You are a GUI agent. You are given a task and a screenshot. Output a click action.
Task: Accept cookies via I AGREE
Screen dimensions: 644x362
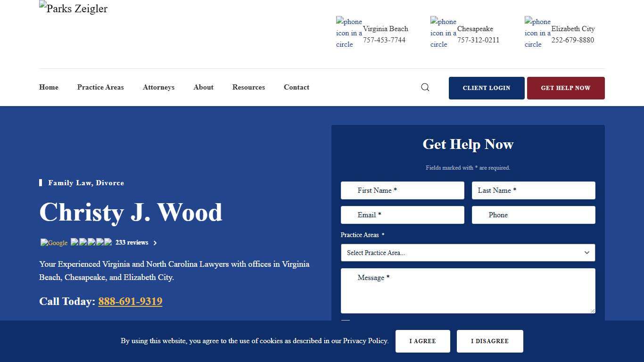tap(422, 341)
